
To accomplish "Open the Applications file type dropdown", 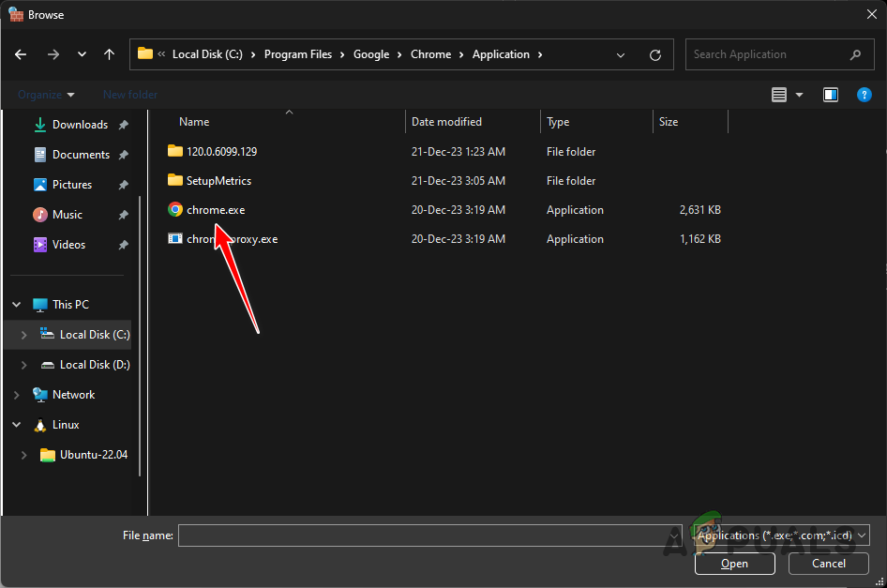I will 784,535.
